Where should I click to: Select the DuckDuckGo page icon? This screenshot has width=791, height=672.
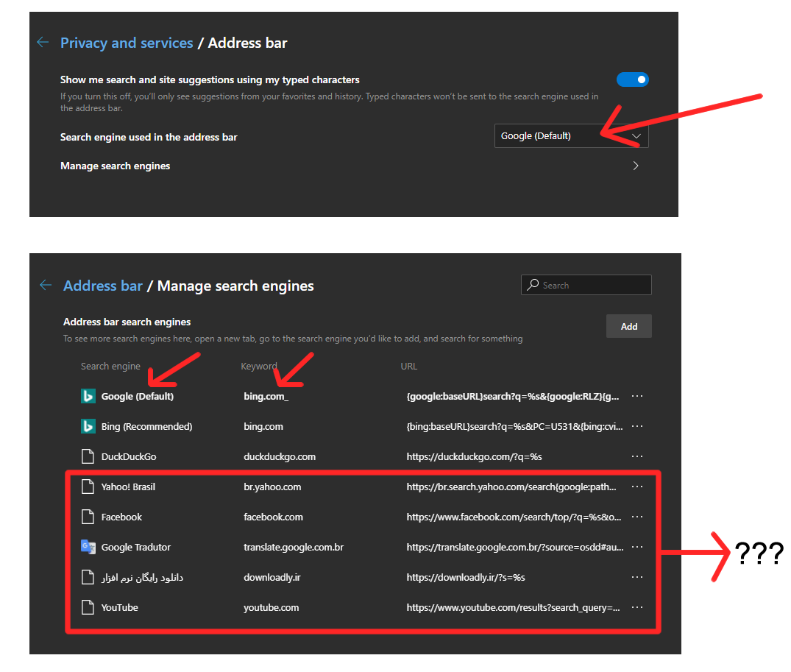point(88,456)
